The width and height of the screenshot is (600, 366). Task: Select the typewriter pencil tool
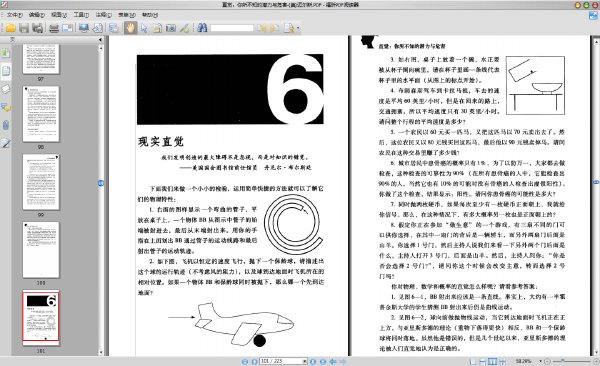pos(184,28)
